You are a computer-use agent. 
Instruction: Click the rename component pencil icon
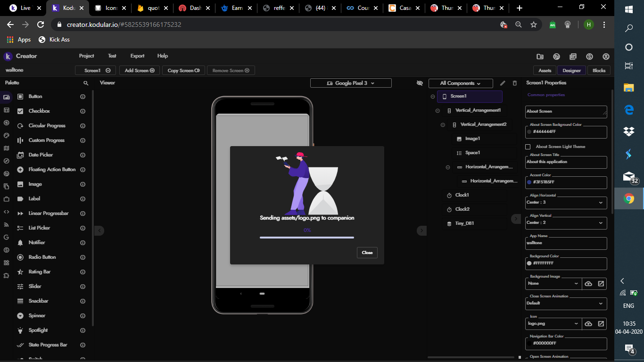pos(503,83)
